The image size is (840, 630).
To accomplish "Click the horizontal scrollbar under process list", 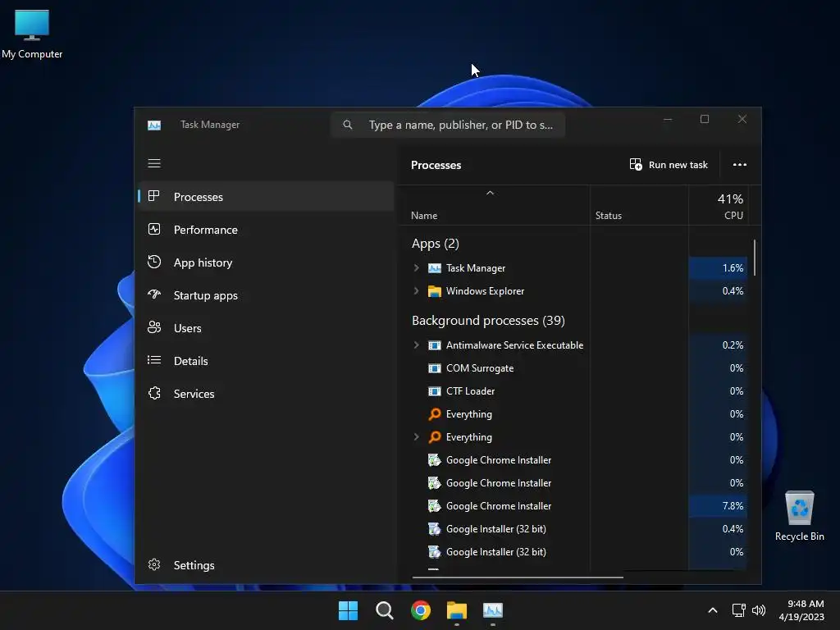I will pos(518,577).
